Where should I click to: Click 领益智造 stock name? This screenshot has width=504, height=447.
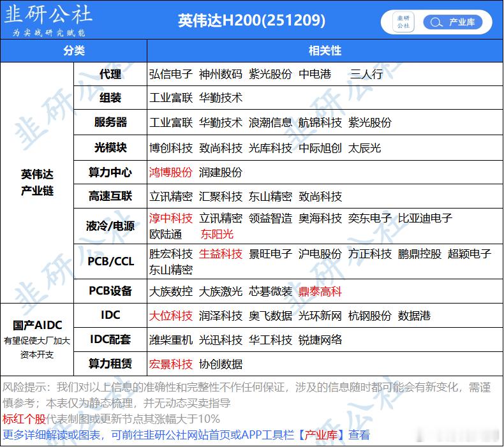(x=271, y=218)
